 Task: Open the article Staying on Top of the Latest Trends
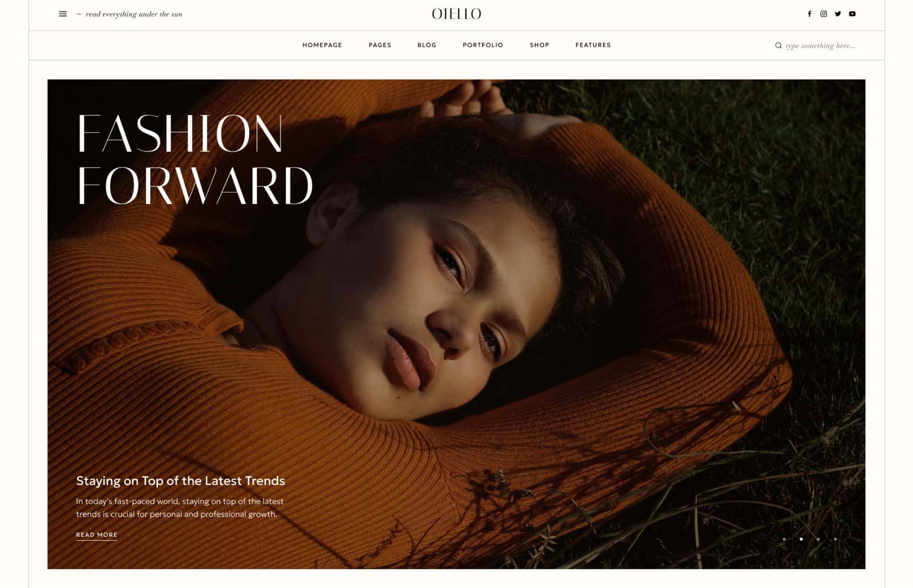point(180,481)
